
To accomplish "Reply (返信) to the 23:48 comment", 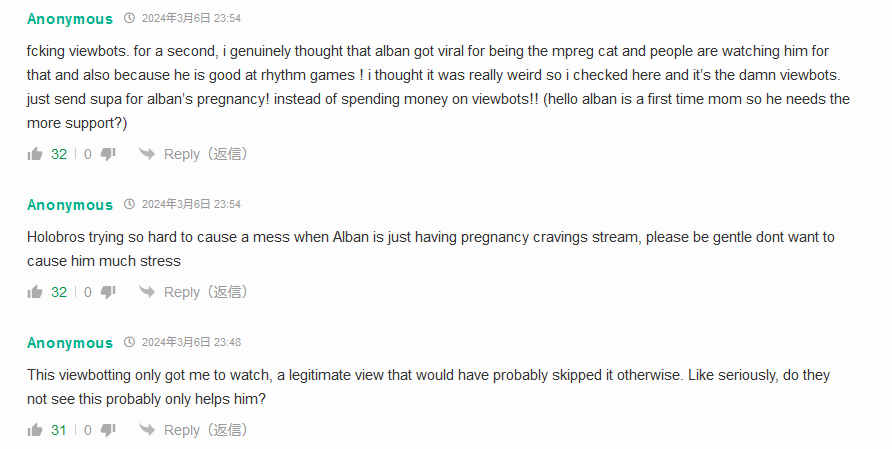I will point(205,430).
